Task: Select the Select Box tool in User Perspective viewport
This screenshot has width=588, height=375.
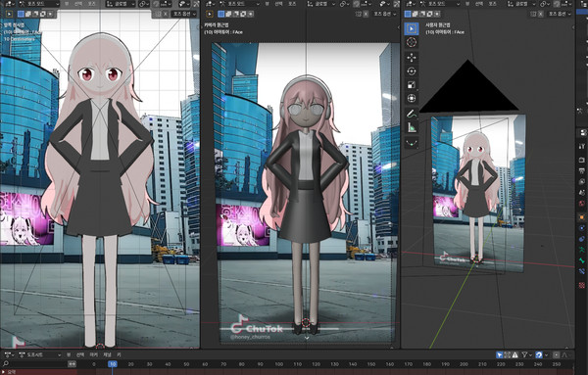Action: tap(412, 28)
